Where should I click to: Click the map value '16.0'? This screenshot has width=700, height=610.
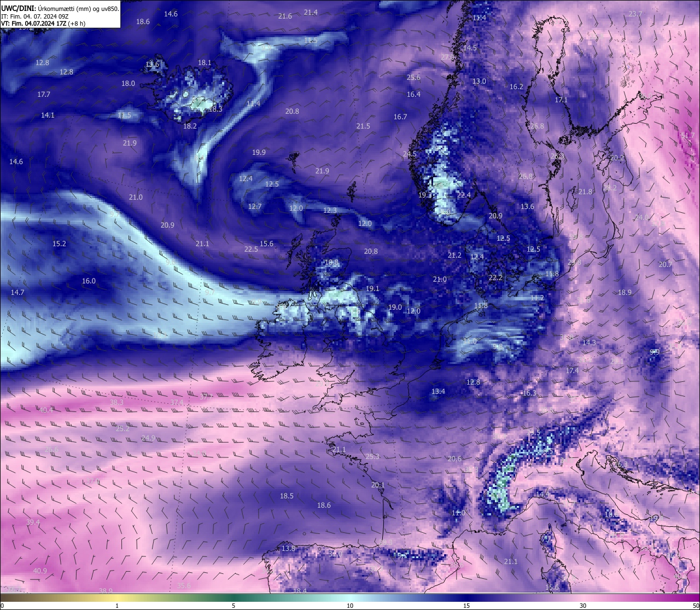tap(89, 281)
